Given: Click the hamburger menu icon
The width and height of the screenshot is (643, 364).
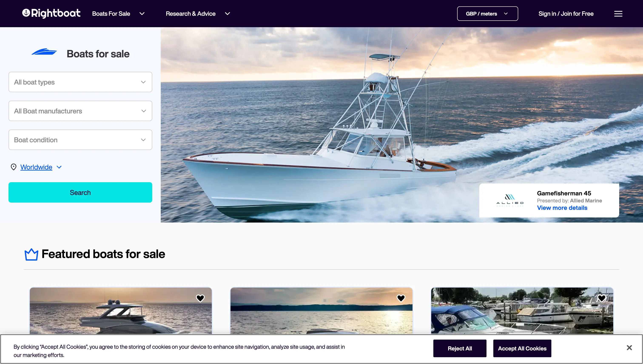Looking at the screenshot, I should click(x=618, y=14).
